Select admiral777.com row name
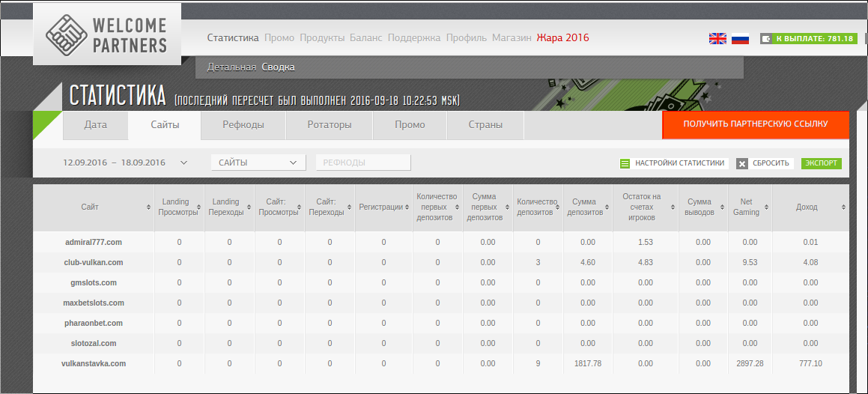Image resolution: width=868 pixels, height=394 pixels. coord(94,243)
